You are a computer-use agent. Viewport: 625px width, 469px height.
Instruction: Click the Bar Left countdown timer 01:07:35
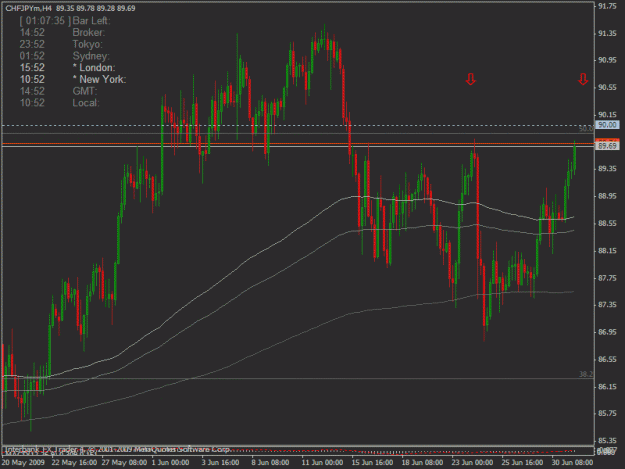click(x=45, y=21)
